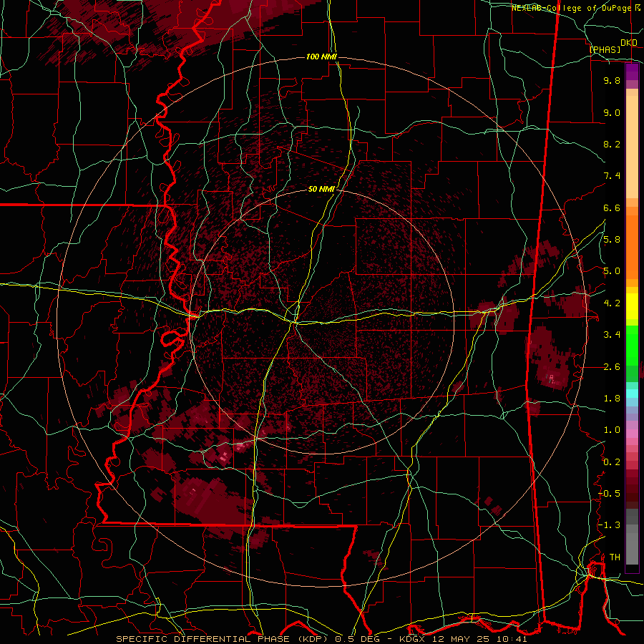Click the -0.5 scale value

[609, 494]
